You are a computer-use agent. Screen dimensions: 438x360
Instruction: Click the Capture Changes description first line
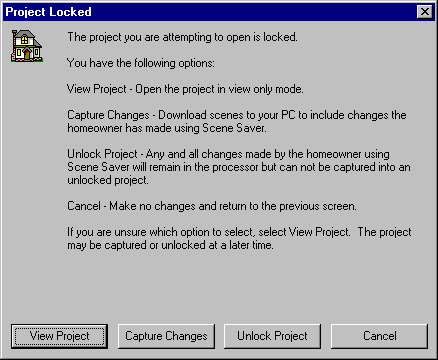237,115
